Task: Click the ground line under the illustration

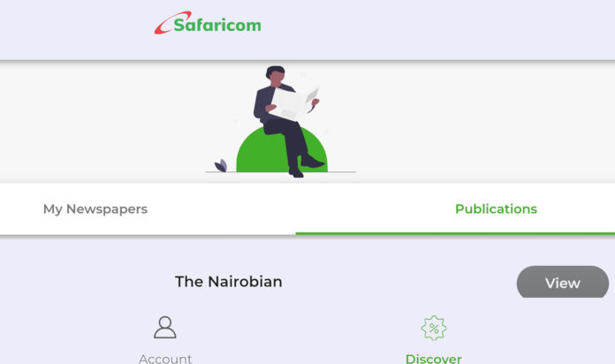Action: coord(280,171)
